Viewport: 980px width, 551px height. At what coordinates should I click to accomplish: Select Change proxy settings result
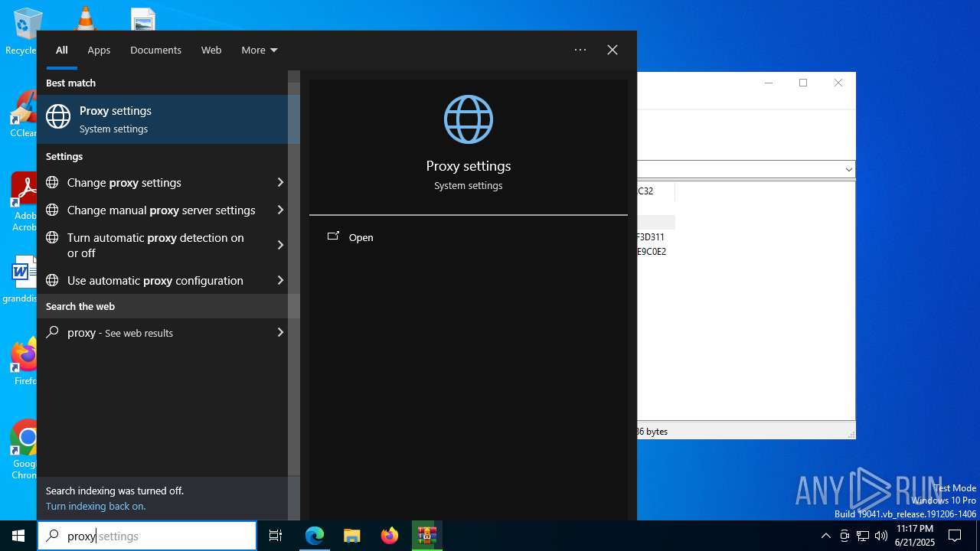[x=162, y=182]
